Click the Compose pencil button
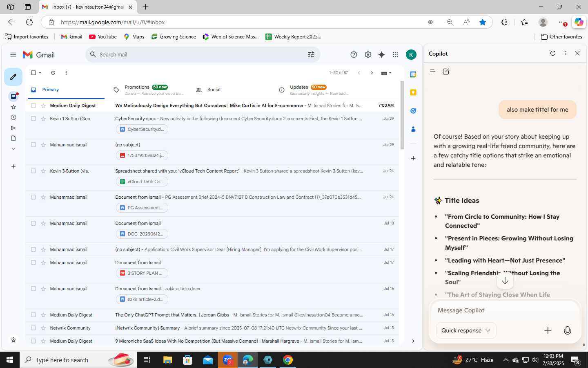The width and height of the screenshot is (588, 368). [x=13, y=77]
